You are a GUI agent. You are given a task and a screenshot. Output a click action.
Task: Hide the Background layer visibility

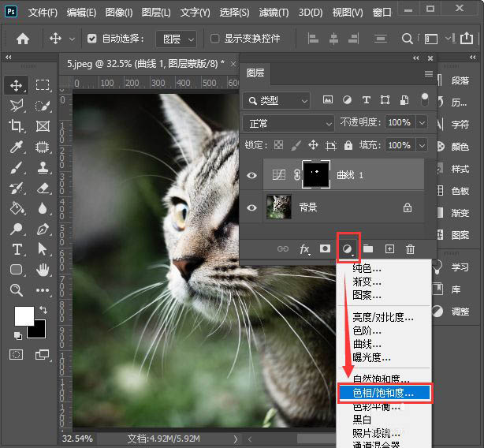[252, 208]
